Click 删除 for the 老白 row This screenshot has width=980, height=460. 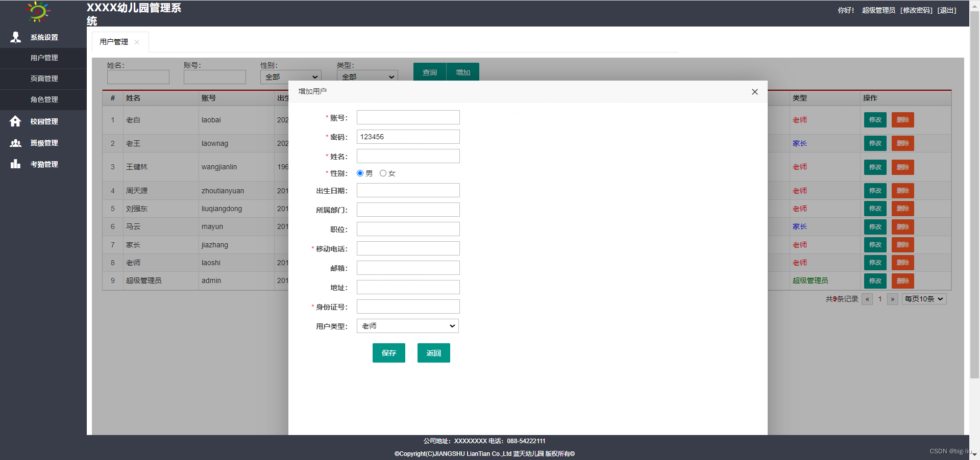pyautogui.click(x=903, y=120)
